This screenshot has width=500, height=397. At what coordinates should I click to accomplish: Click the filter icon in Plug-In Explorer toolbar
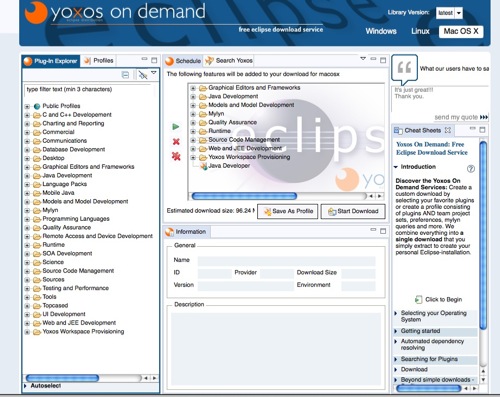coord(143,75)
